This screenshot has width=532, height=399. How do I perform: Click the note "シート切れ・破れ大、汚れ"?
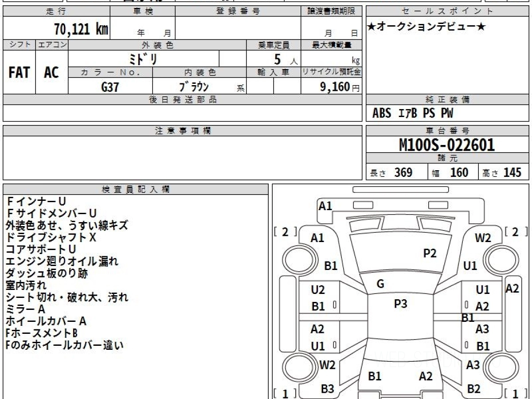click(x=67, y=297)
